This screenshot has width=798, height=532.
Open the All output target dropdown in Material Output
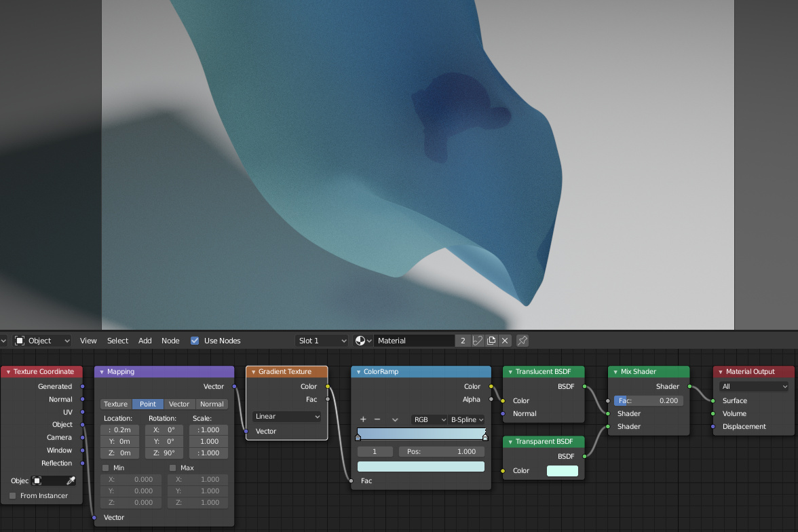(753, 385)
